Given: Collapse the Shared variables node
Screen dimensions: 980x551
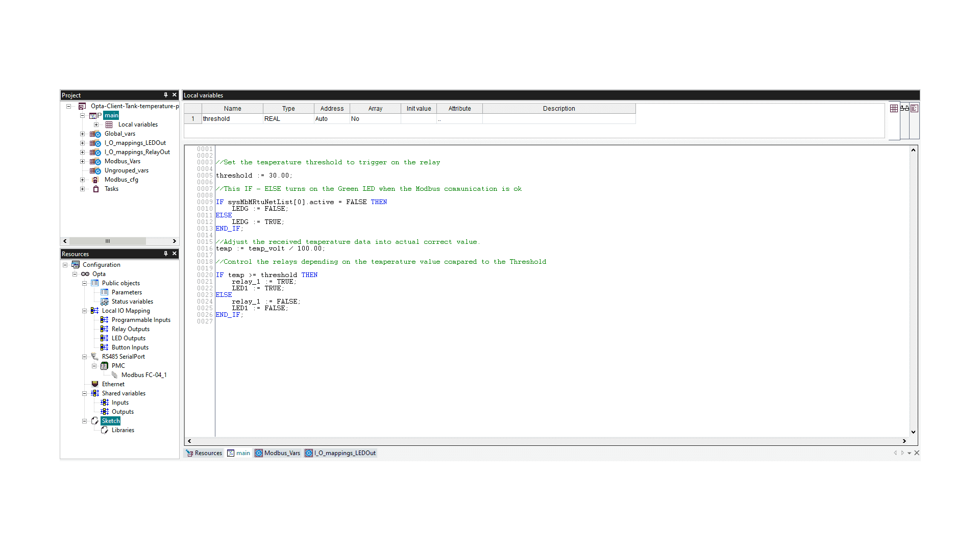Looking at the screenshot, I should click(85, 393).
